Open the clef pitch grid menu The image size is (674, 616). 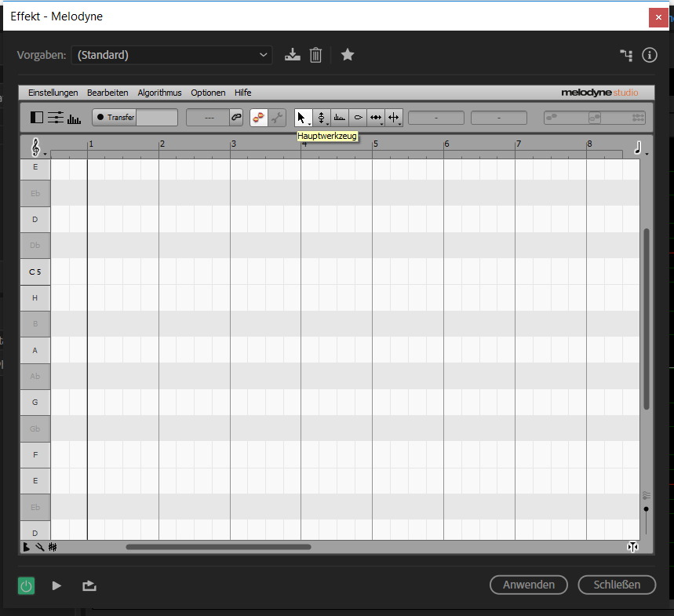[x=37, y=148]
